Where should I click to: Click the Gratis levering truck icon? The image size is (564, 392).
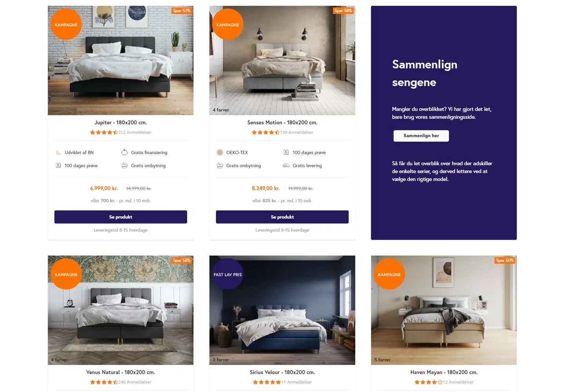click(286, 165)
